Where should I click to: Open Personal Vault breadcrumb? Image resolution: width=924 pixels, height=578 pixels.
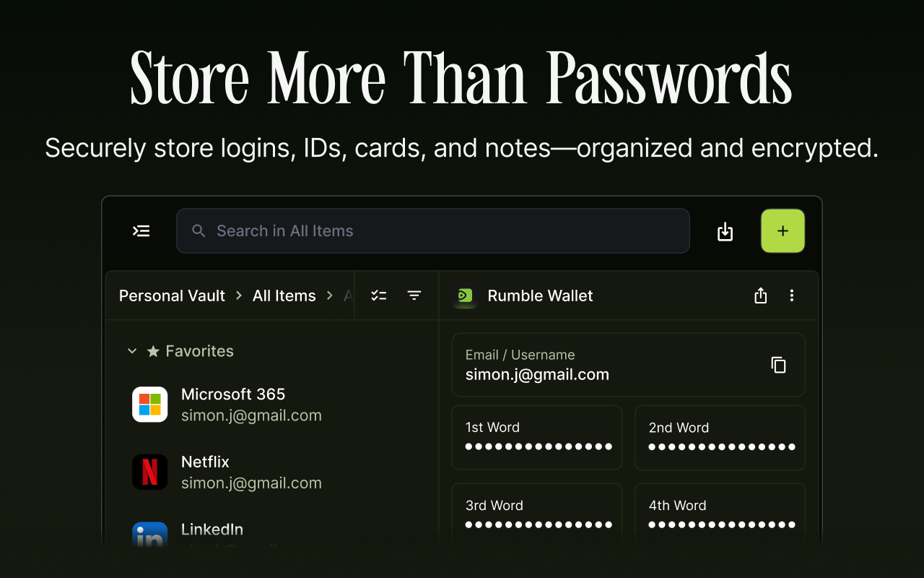pyautogui.click(x=172, y=296)
